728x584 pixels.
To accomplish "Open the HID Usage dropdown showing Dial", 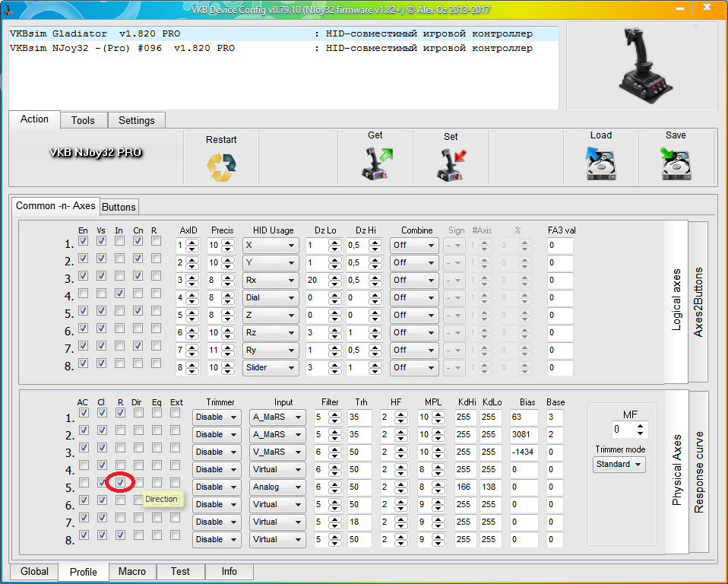I will (270, 297).
